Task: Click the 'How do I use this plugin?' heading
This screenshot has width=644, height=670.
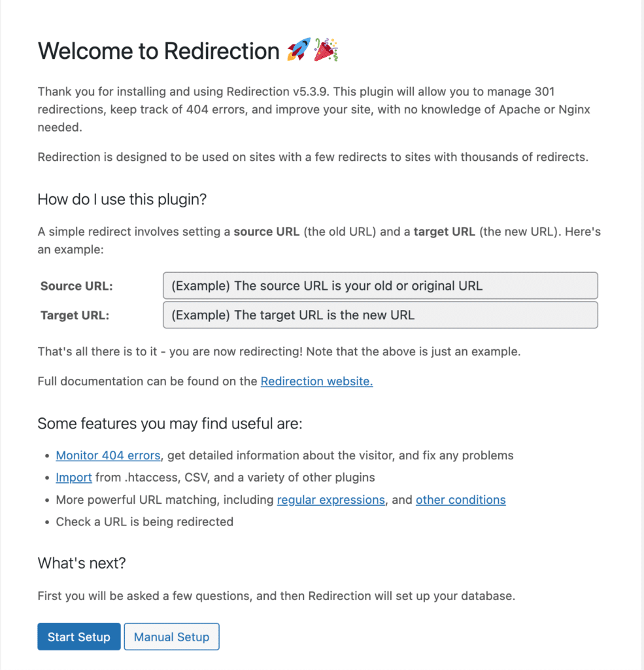Action: click(122, 200)
